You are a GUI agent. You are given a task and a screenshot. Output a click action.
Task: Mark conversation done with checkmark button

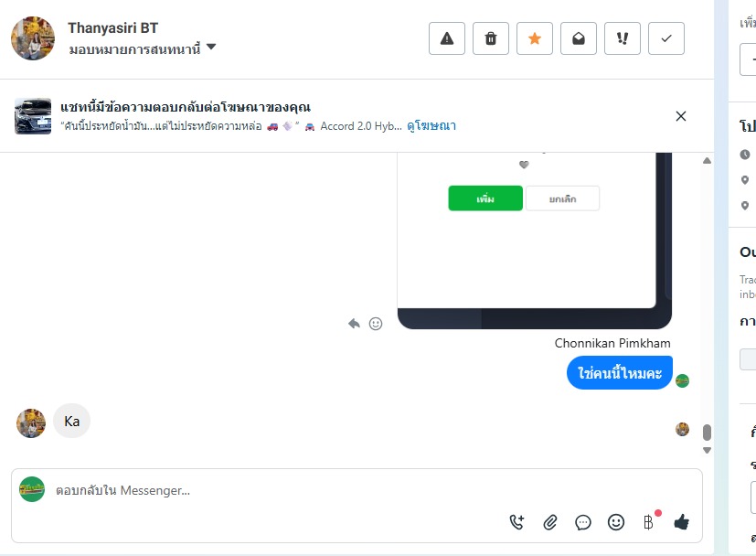[666, 38]
